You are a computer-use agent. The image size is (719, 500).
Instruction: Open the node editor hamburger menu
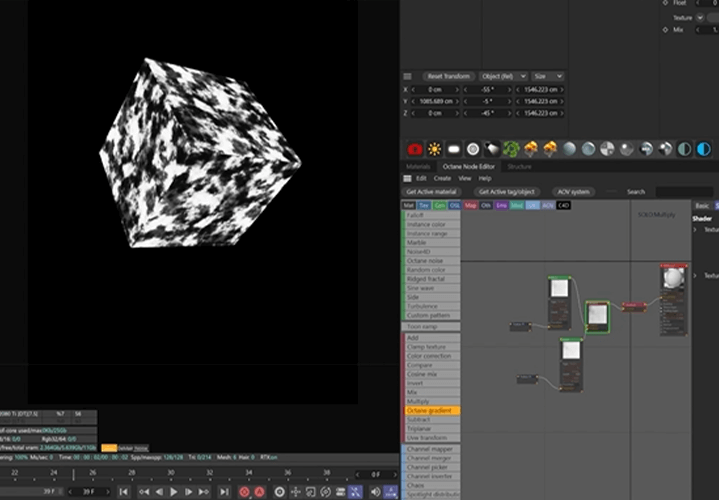(407, 178)
